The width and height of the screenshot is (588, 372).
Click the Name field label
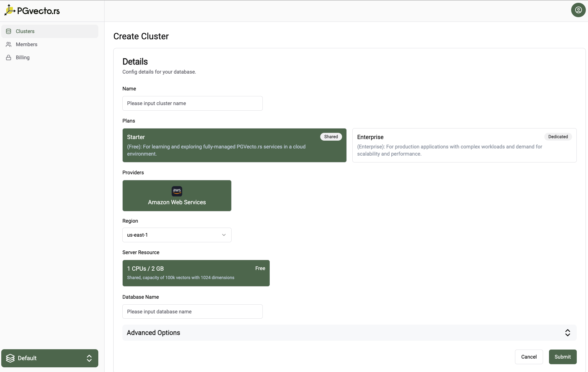129,89
